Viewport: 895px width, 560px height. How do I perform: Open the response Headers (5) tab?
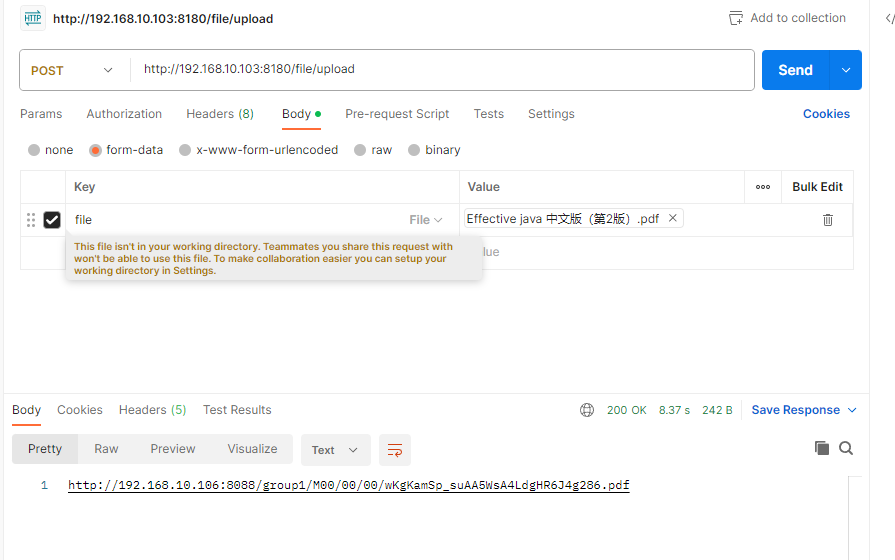point(152,410)
